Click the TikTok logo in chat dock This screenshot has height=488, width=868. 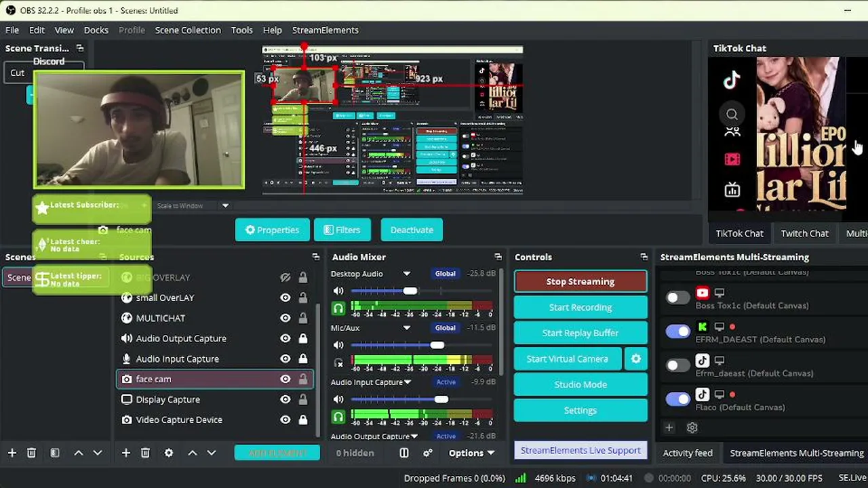[x=732, y=81]
